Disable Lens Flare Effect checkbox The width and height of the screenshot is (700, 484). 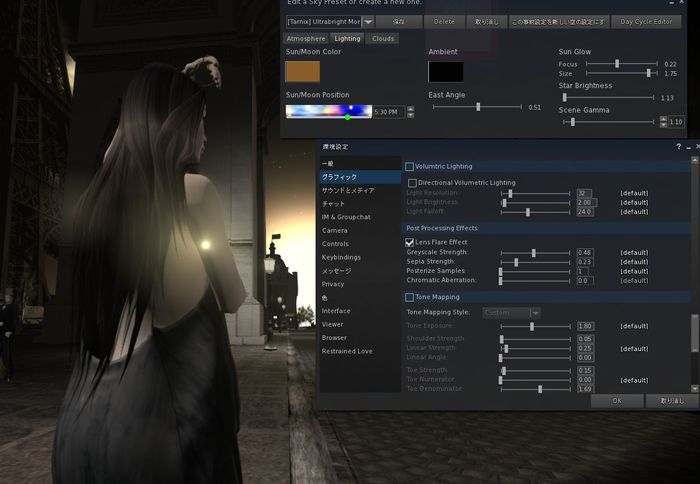409,242
